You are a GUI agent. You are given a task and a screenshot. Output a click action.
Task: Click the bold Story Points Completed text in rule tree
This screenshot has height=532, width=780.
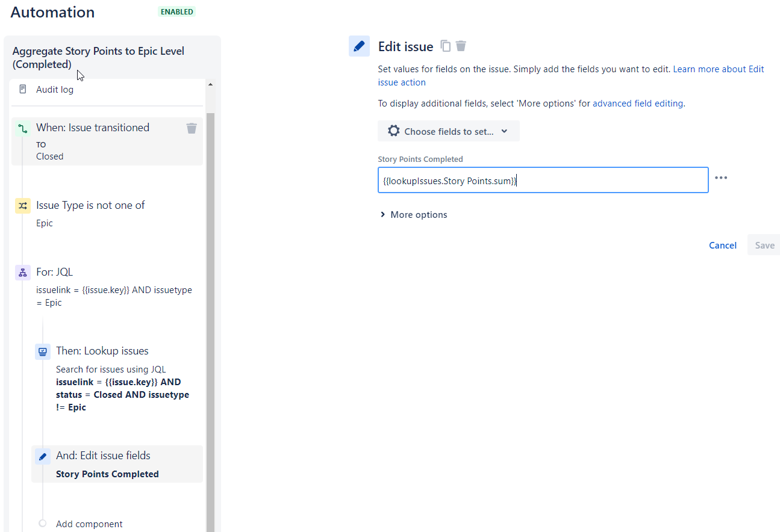coord(107,474)
